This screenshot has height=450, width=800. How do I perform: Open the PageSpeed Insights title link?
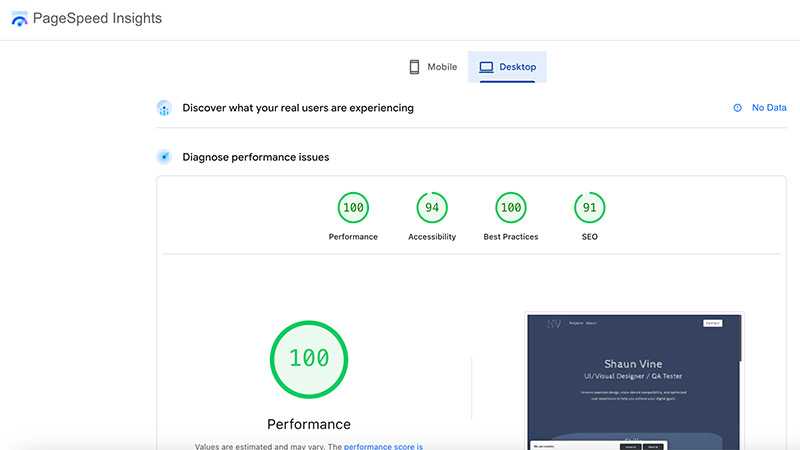(97, 18)
